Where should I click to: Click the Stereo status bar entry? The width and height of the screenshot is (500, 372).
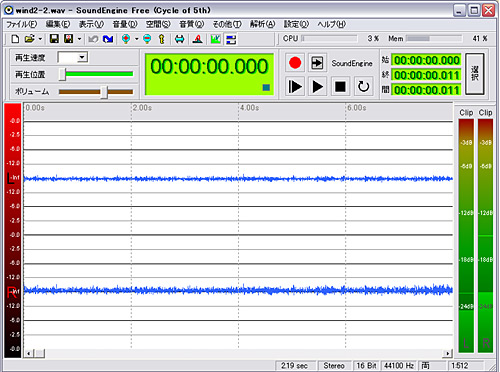(334, 366)
